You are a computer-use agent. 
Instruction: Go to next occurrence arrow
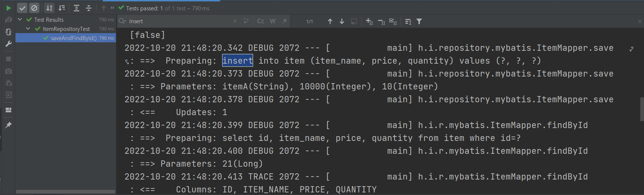pos(342,21)
